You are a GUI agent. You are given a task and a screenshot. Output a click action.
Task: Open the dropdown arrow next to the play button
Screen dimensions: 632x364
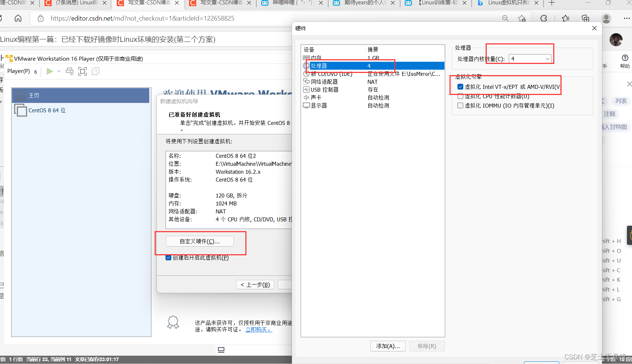[x=59, y=71]
